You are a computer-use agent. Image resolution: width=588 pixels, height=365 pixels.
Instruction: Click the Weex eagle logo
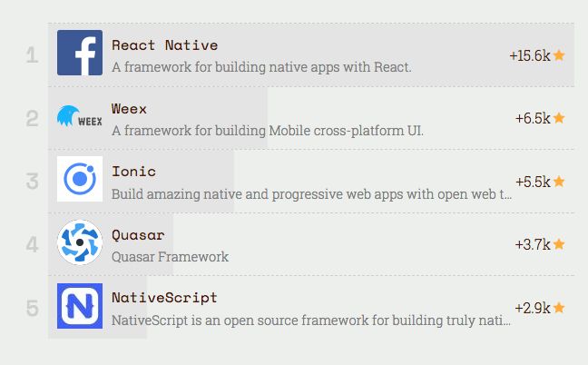[80, 116]
